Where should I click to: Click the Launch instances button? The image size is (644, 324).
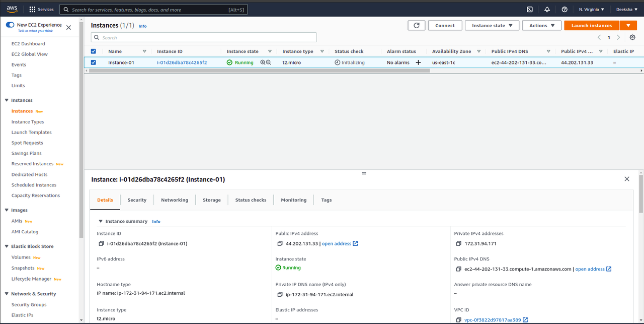pyautogui.click(x=592, y=26)
